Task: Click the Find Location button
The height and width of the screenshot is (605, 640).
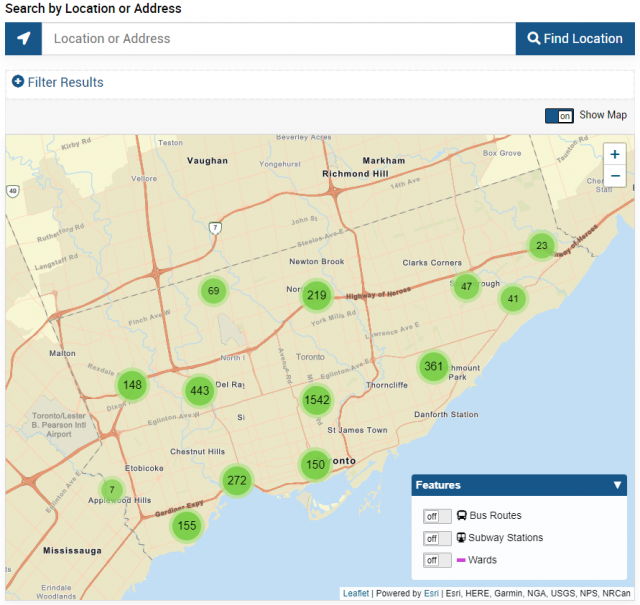Action: (575, 38)
